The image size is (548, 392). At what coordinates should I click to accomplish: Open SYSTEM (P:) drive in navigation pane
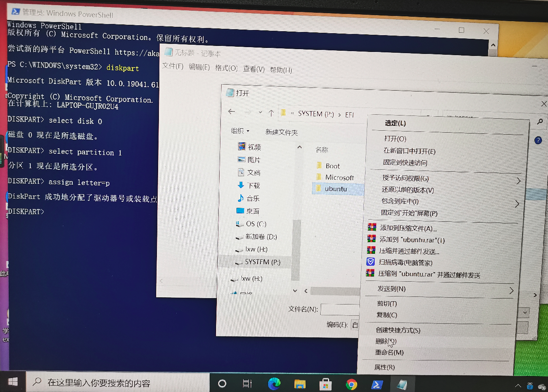pos(257,262)
